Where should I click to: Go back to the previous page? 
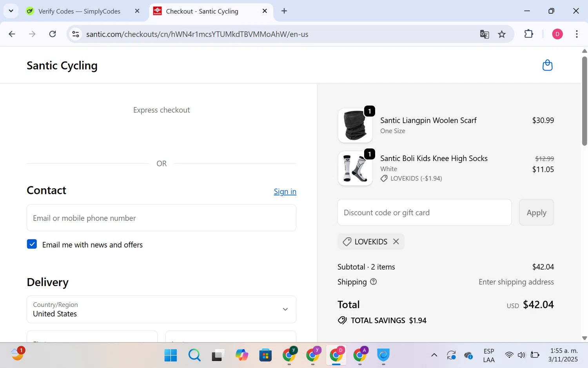click(12, 34)
